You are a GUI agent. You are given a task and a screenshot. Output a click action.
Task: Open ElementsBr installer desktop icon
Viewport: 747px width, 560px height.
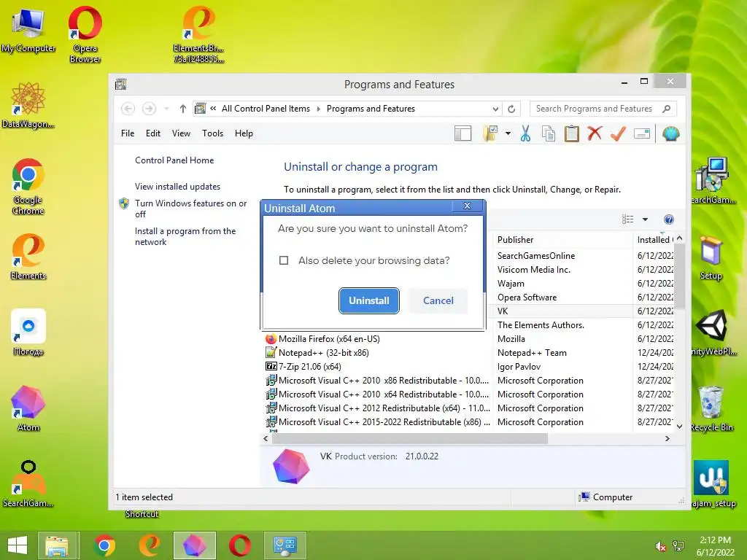tap(198, 34)
